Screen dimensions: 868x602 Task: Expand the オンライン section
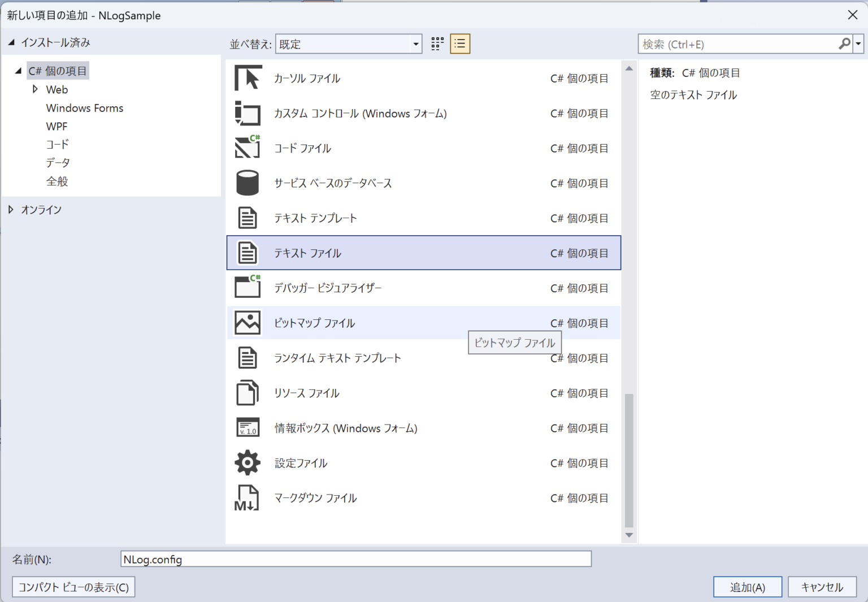11,209
